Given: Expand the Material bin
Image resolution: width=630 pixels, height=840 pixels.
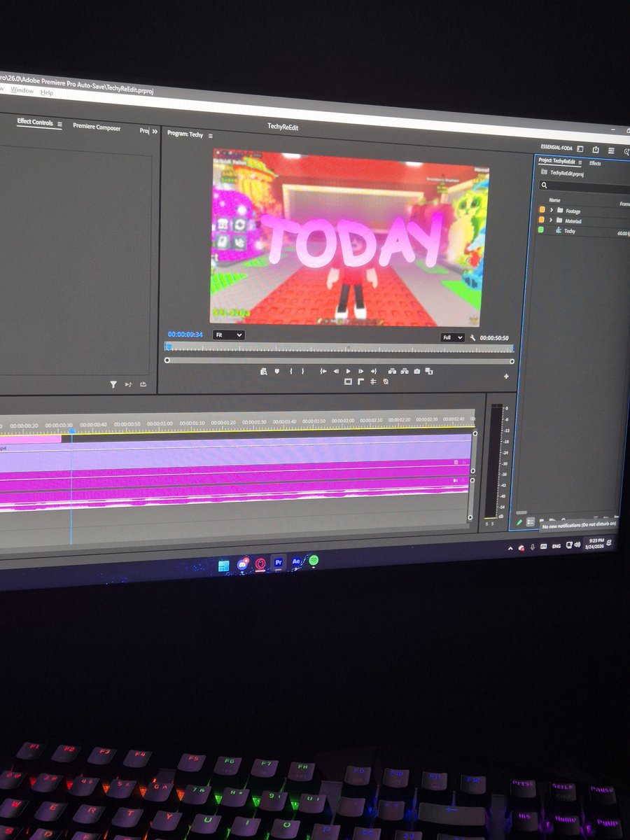Looking at the screenshot, I should tap(552, 220).
